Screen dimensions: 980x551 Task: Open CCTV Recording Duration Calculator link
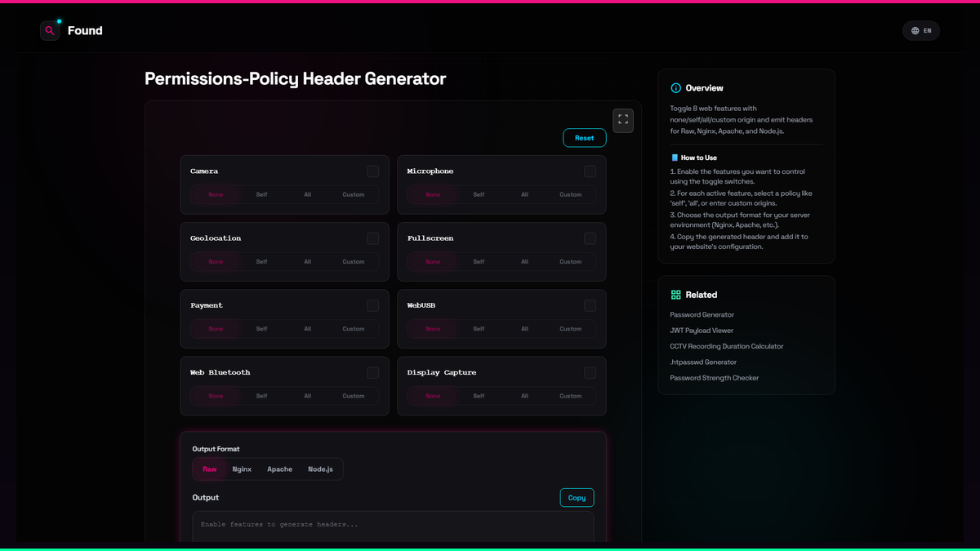coord(727,346)
